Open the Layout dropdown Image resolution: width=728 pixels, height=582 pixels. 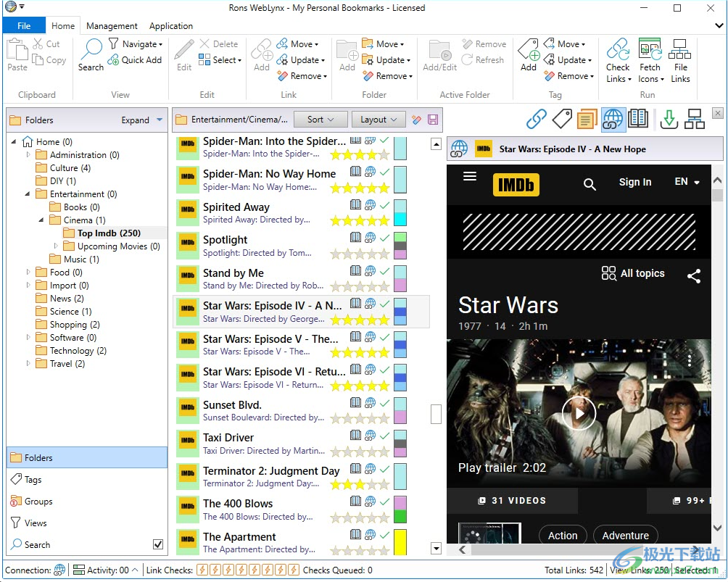[379, 120]
